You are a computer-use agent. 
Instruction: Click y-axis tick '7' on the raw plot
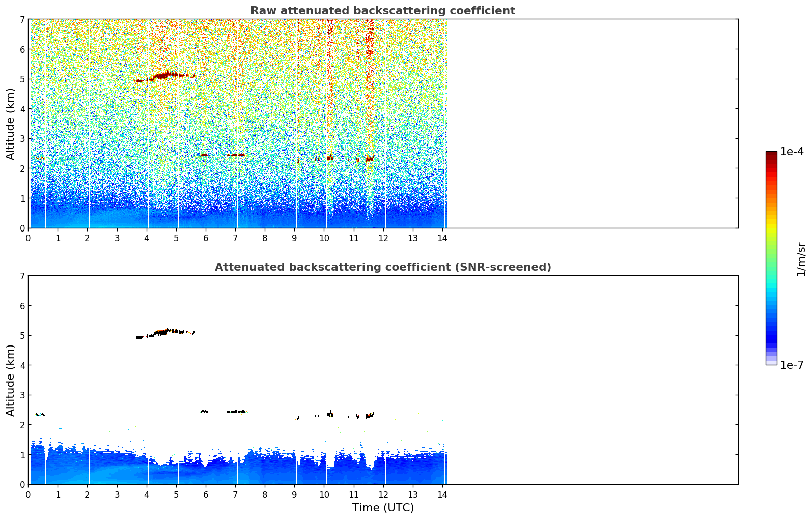(22, 19)
